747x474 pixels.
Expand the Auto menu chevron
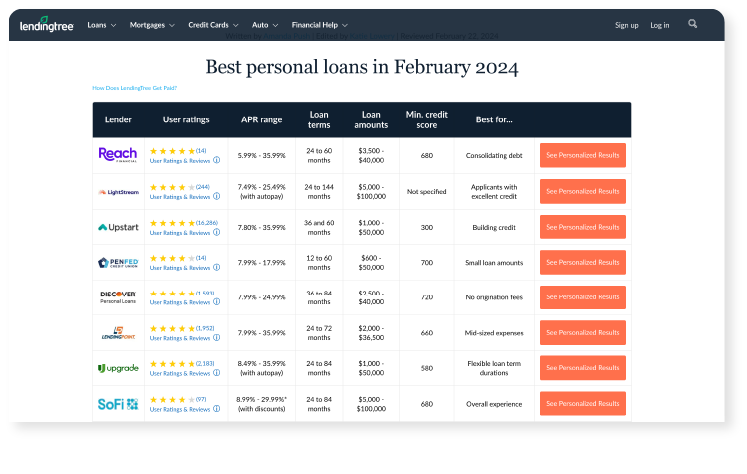(275, 25)
